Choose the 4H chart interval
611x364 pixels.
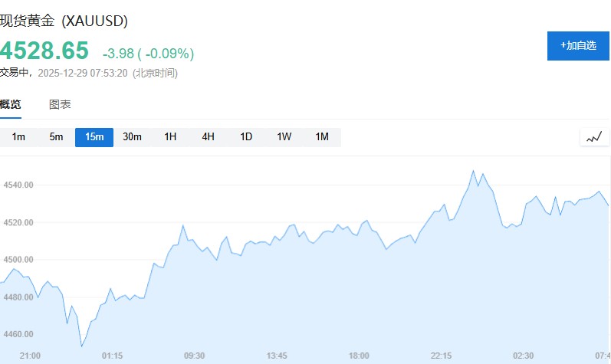(209, 137)
